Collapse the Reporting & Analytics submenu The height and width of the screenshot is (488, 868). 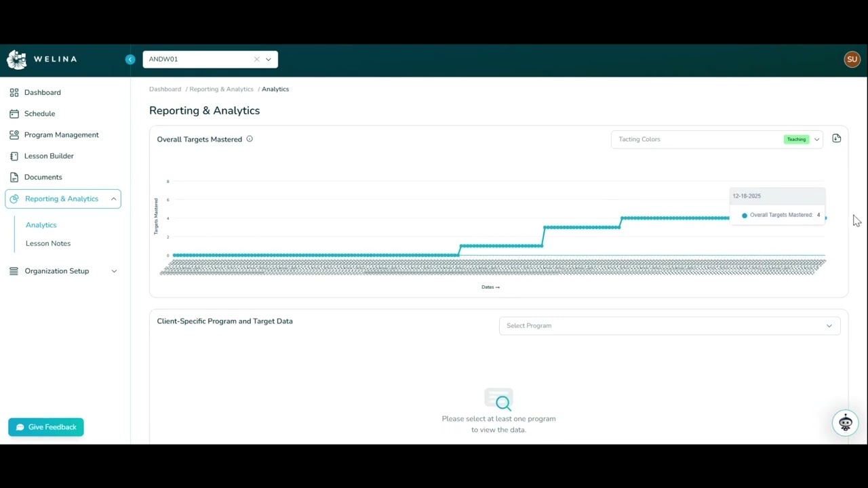(x=113, y=199)
